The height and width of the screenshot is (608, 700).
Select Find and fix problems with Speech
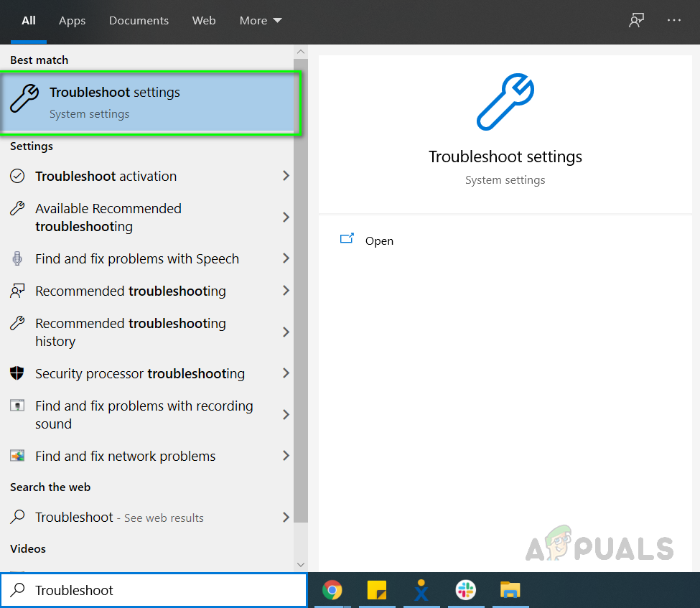[x=147, y=259]
